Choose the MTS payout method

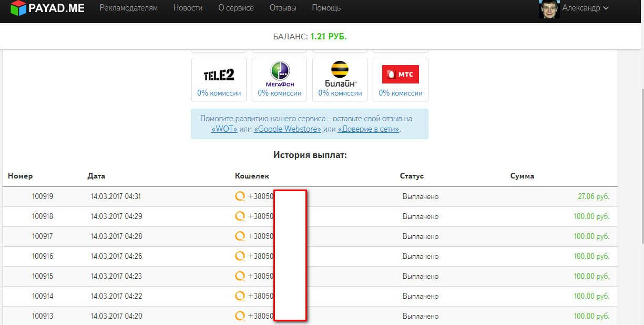[x=400, y=79]
